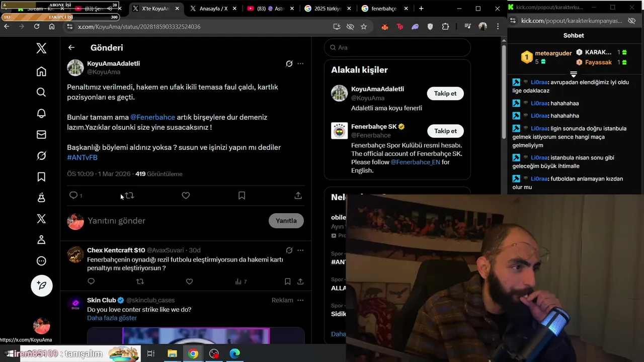Go to browser home page
The width and height of the screenshot is (644, 362).
(52, 26)
